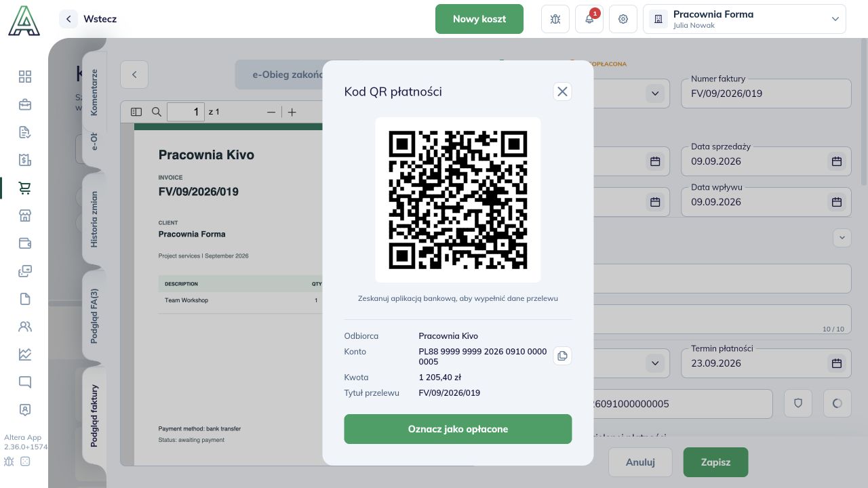Open the blank file icon in sidebar
Viewport: 868px width, 488px height.
(25, 299)
